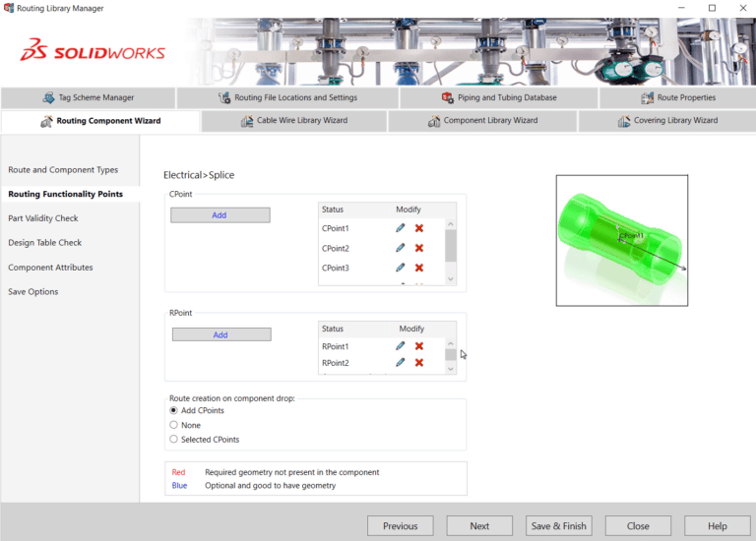The width and height of the screenshot is (756, 541).
Task: Edit RPoint2 with its pencil icon
Action: pyautogui.click(x=401, y=362)
